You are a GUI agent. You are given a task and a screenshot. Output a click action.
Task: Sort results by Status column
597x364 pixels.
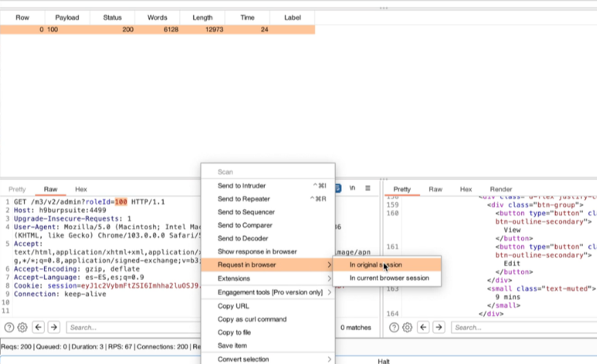pyautogui.click(x=112, y=17)
